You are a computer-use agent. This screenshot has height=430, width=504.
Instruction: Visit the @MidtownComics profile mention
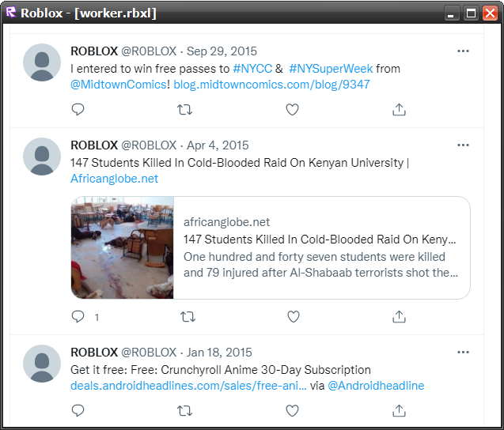click(119, 85)
